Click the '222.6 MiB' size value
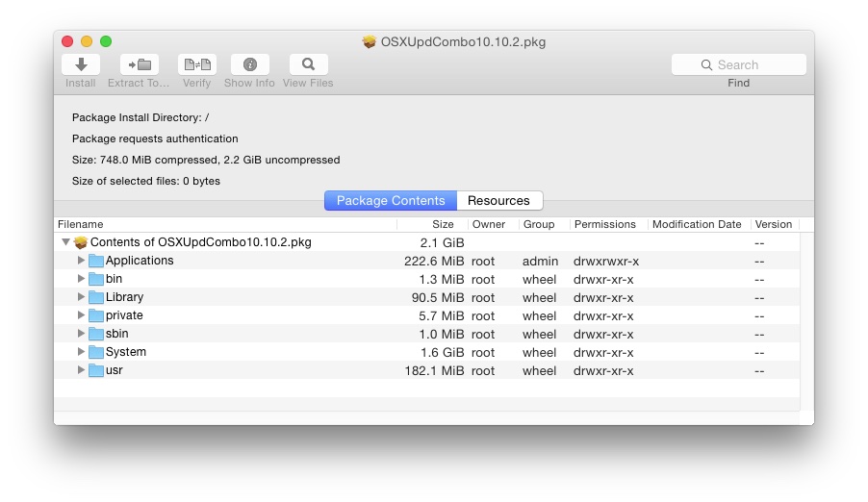The image size is (868, 502). click(x=434, y=262)
